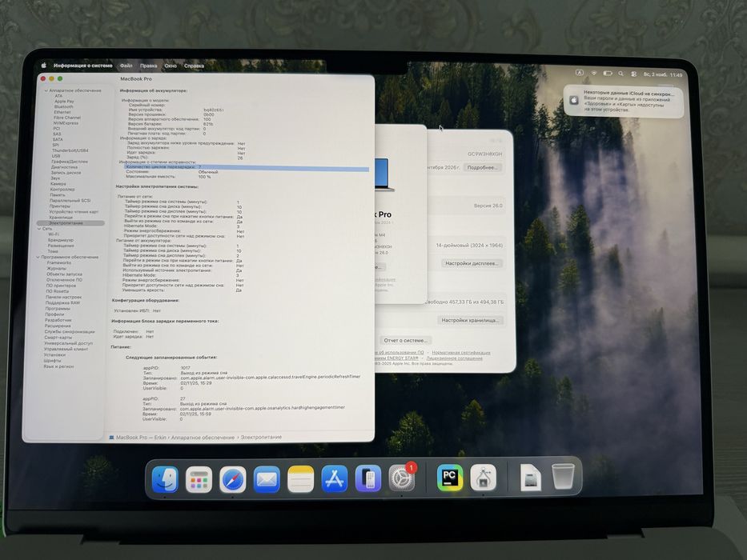This screenshot has width=747, height=560.
Task: Click the Максимальная емкость row
Action: pyautogui.click(x=169, y=177)
